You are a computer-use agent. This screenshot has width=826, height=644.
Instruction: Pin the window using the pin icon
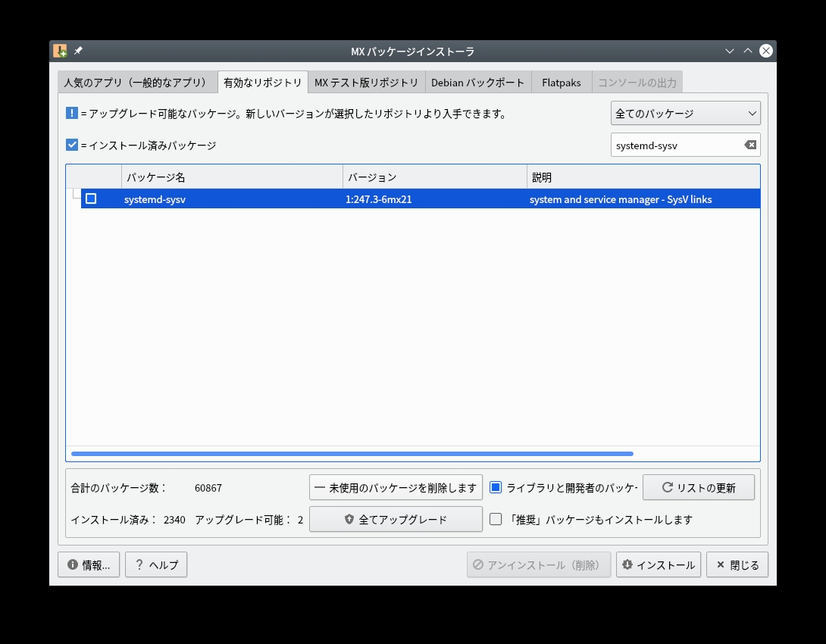(x=78, y=51)
